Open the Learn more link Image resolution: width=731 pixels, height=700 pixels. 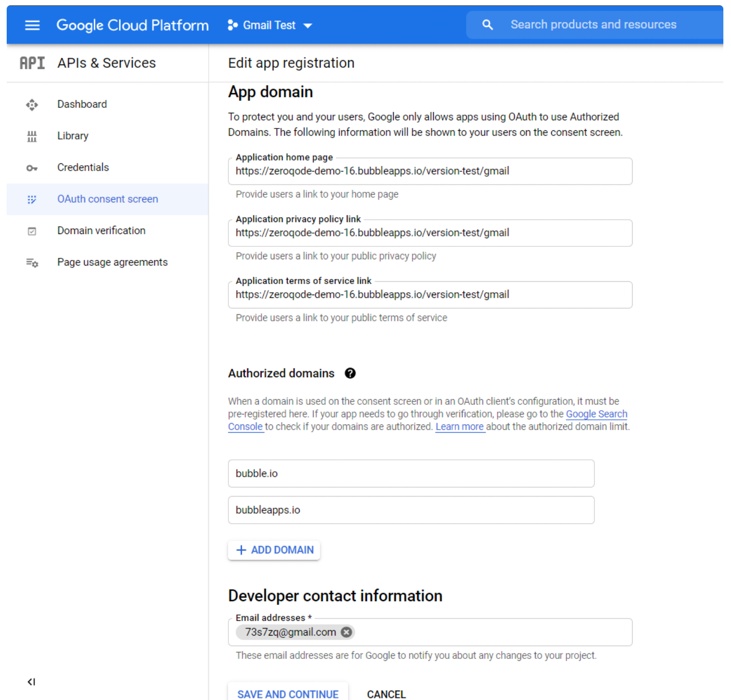coord(460,427)
